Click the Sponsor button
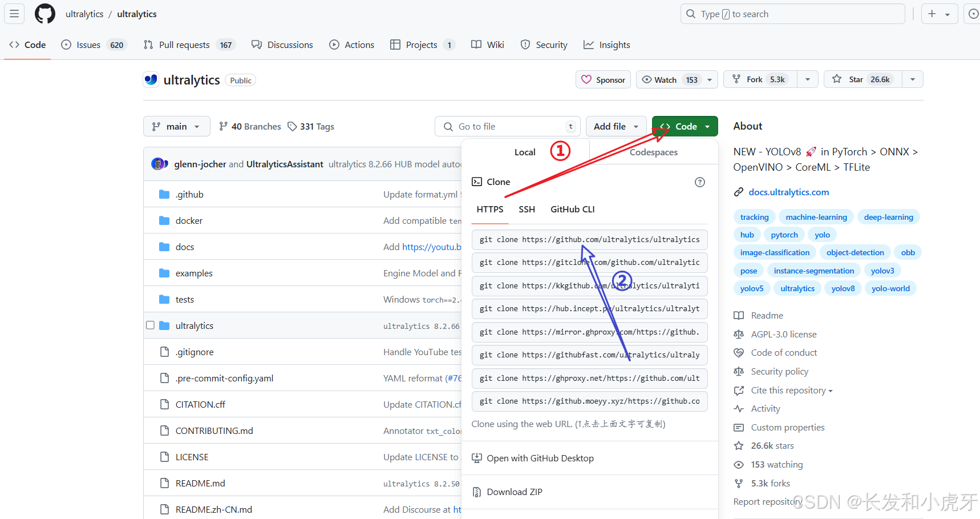This screenshot has height=519, width=980. pos(603,80)
